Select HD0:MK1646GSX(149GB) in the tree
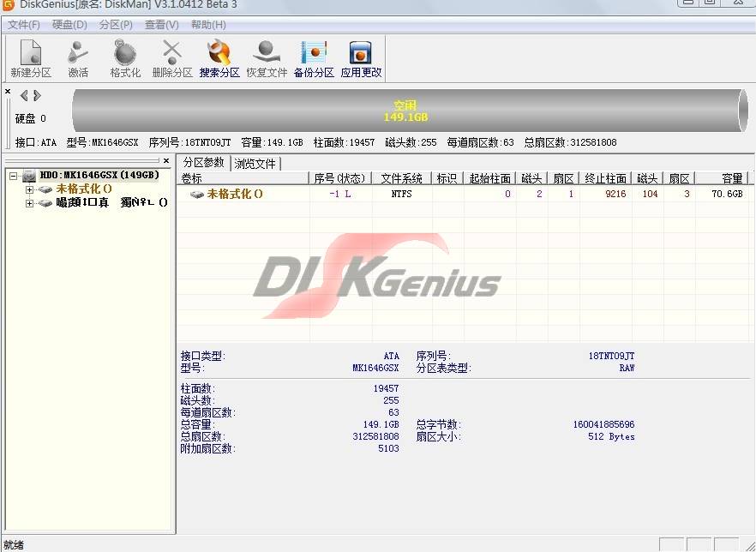Image resolution: width=756 pixels, height=552 pixels. click(99, 175)
